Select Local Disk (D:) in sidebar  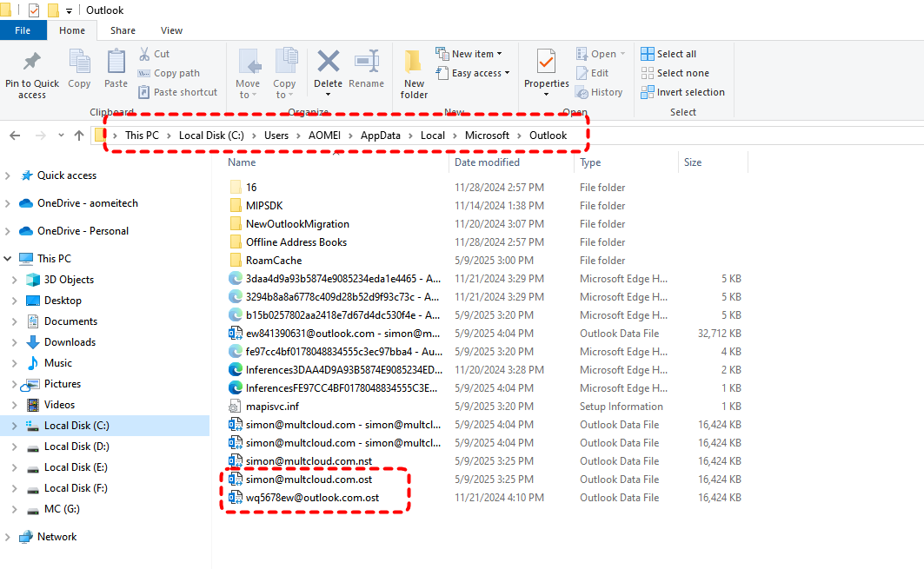pos(76,447)
